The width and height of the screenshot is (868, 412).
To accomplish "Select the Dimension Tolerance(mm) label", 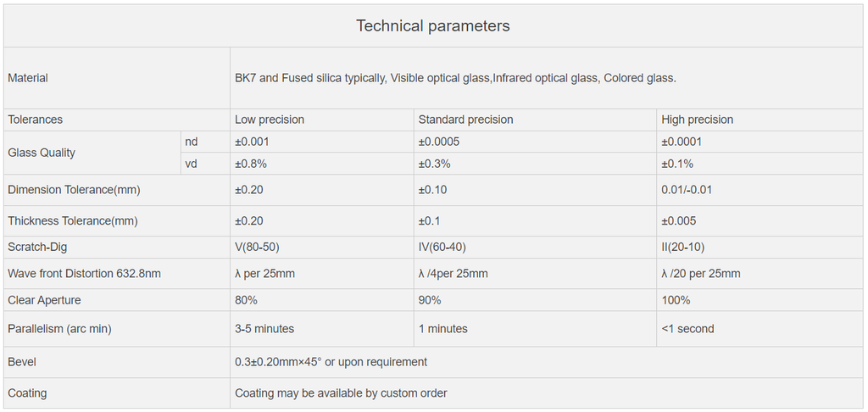I will [x=75, y=190].
